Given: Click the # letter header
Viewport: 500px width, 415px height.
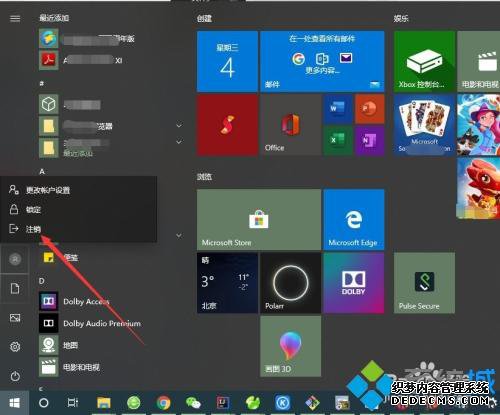Looking at the screenshot, I should tap(42, 83).
